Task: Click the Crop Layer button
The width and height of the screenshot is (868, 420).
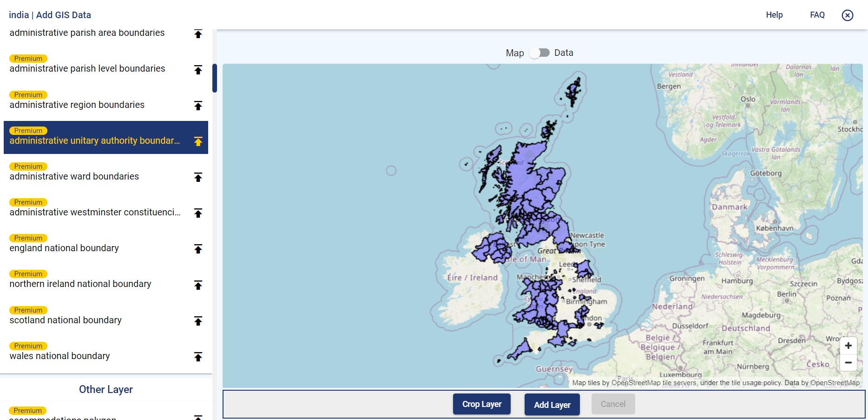Action: pos(481,404)
